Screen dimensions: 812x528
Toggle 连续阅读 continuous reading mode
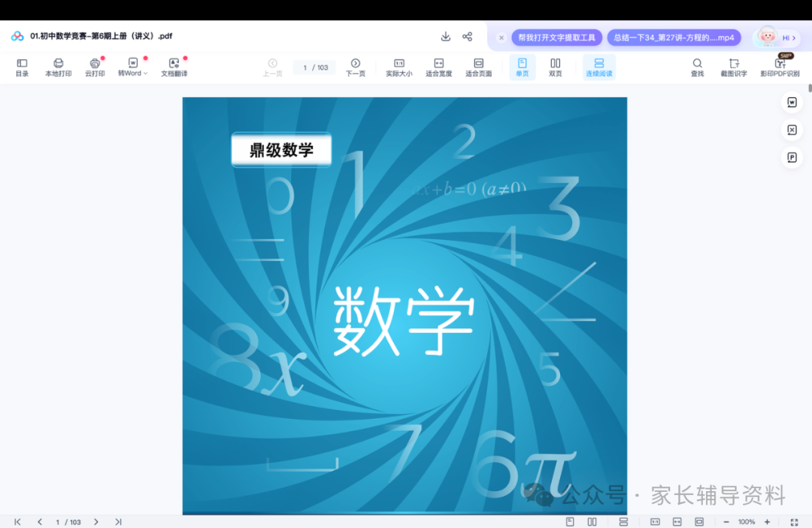coord(599,68)
